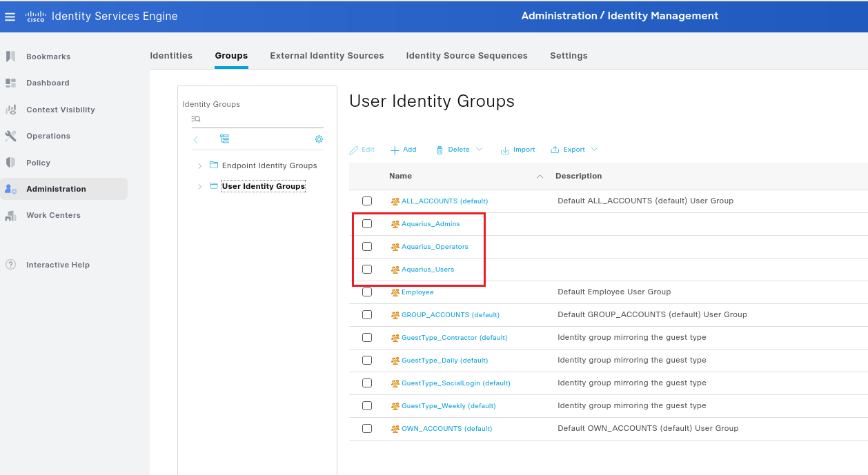Switch to the Identities tab
The height and width of the screenshot is (475, 868).
tap(171, 56)
